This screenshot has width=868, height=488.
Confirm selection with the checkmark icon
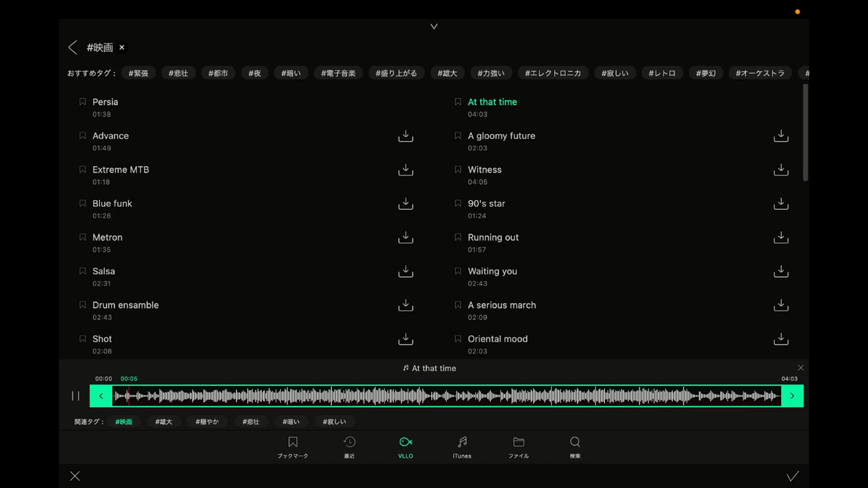click(x=792, y=476)
